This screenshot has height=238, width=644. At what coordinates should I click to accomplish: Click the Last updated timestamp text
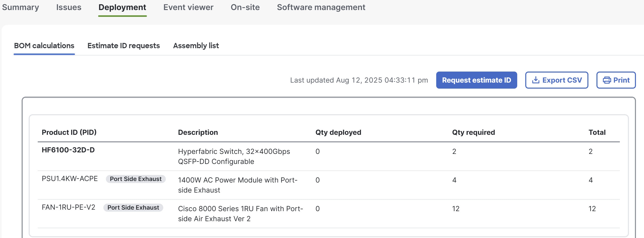[x=359, y=80]
